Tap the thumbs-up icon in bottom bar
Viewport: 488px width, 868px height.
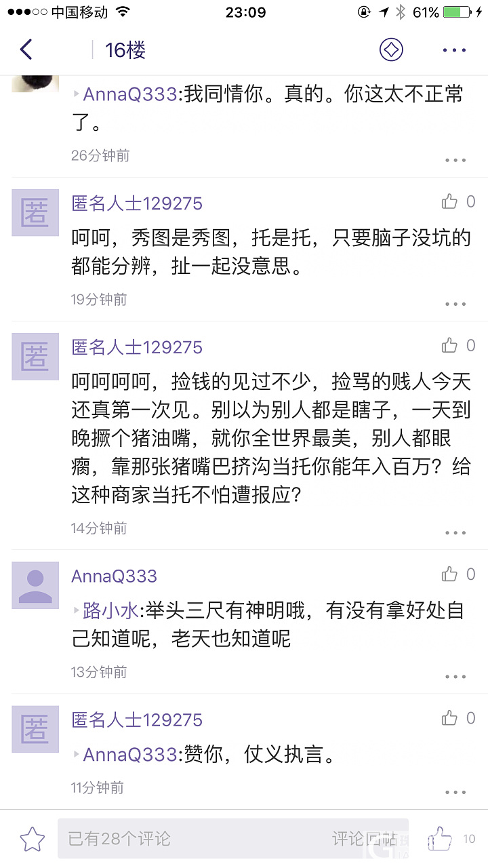pyautogui.click(x=440, y=839)
